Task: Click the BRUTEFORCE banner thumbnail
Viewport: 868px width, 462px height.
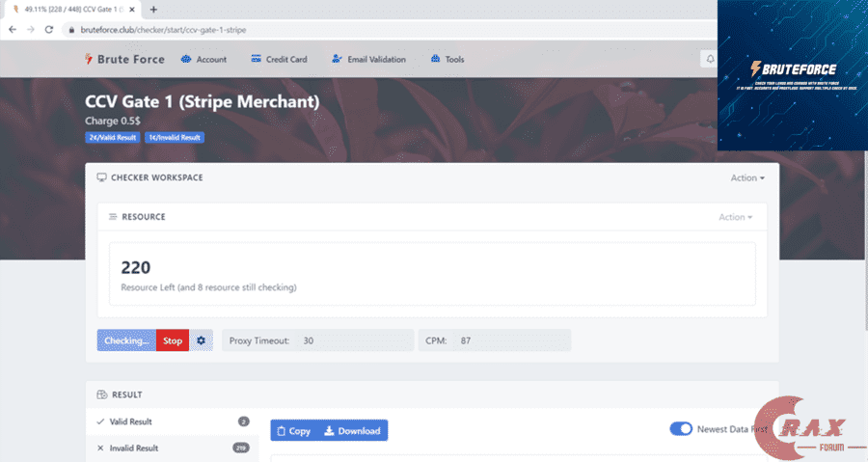Action: [792, 75]
